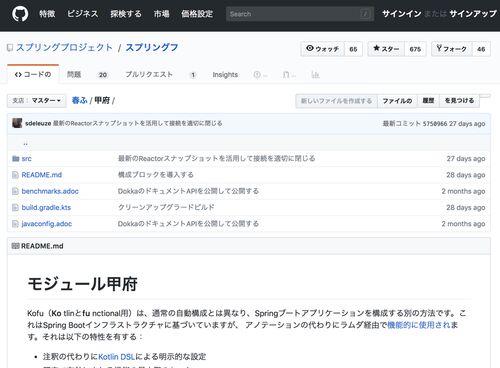Click the モジュール甲府 heading
The height and width of the screenshot is (368, 500).
82,284
